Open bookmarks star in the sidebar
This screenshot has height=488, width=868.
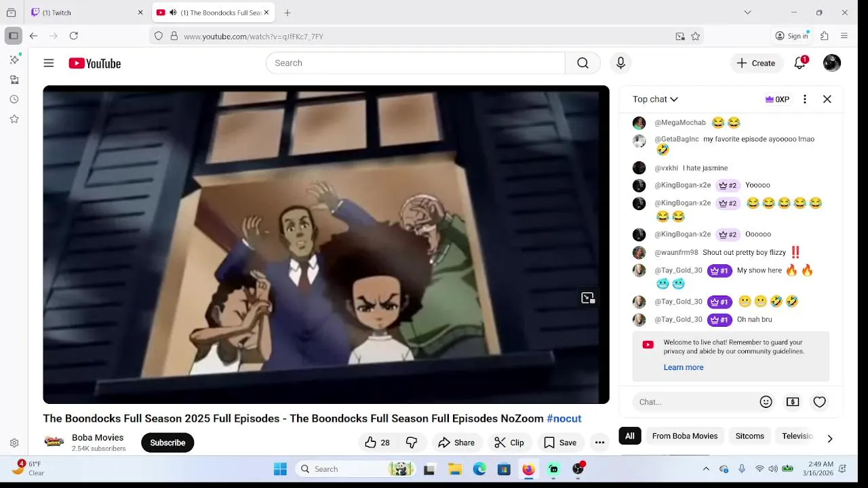(14, 119)
